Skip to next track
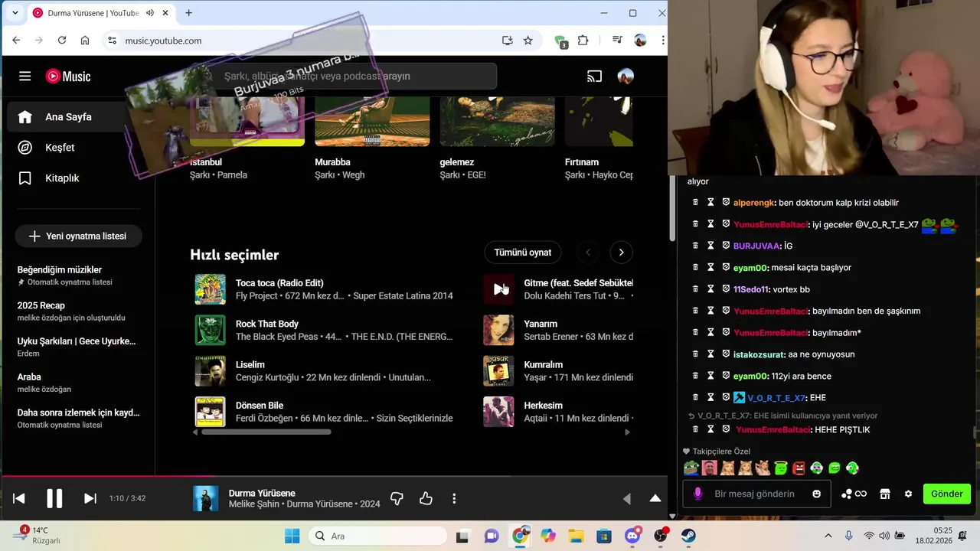The height and width of the screenshot is (551, 980). click(x=90, y=499)
